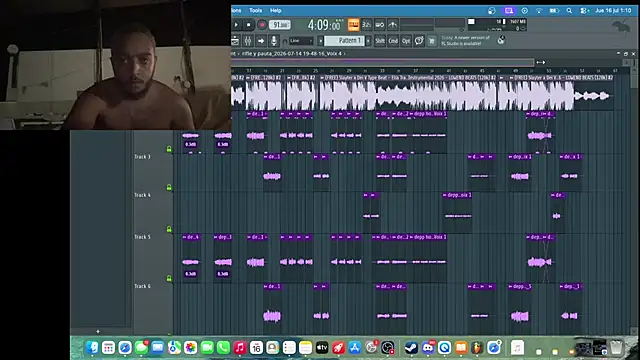The width and height of the screenshot is (640, 360).
Task: Open the shopping cart icon
Action: (432, 41)
